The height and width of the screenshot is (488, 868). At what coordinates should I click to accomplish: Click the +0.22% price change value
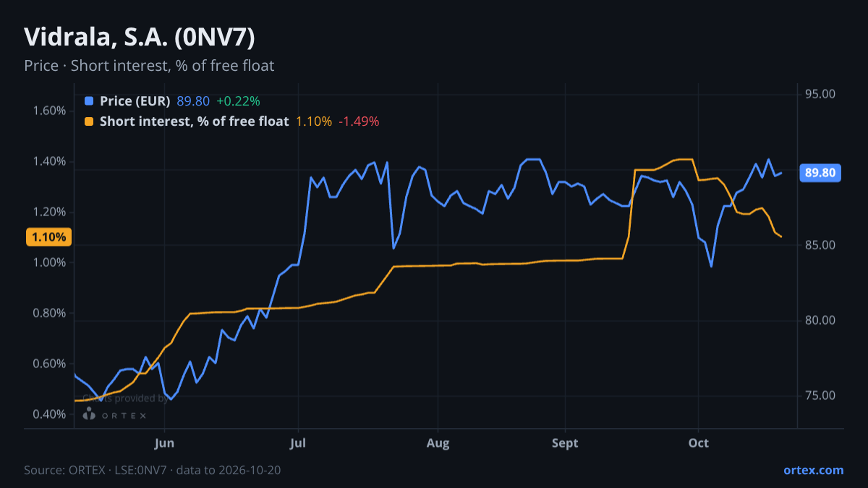pos(238,101)
